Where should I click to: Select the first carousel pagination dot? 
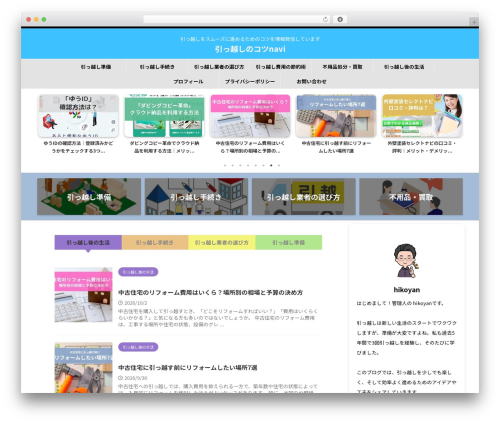click(x=225, y=165)
